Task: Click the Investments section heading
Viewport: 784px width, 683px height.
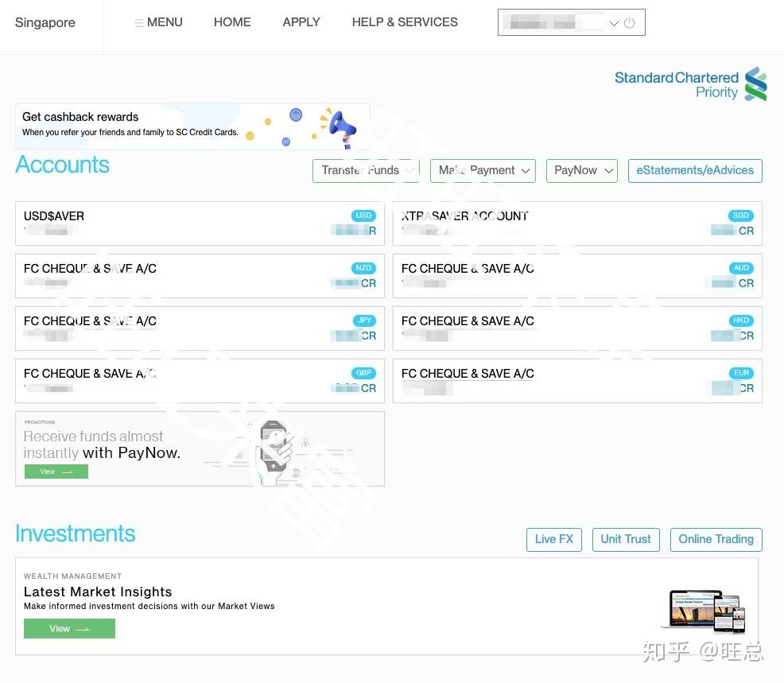Action: (x=76, y=534)
